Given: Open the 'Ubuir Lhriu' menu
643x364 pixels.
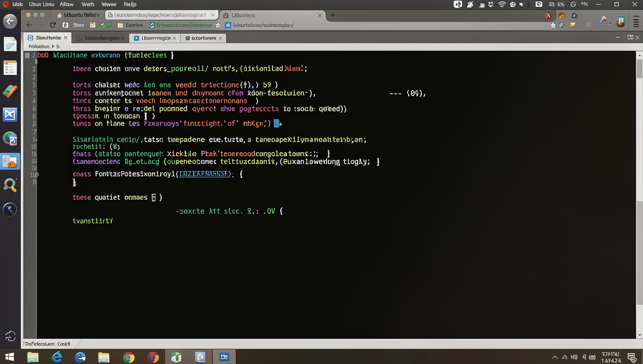Looking at the screenshot, I should click(x=41, y=4).
